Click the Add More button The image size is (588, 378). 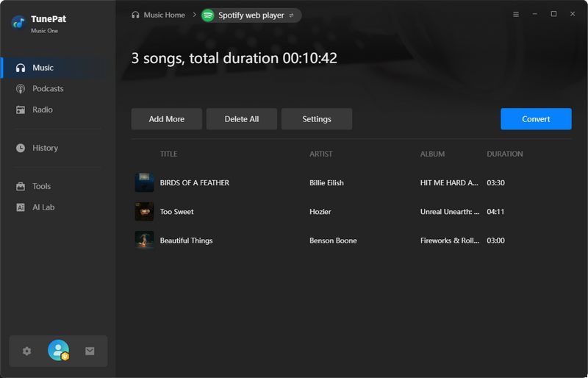click(x=167, y=119)
